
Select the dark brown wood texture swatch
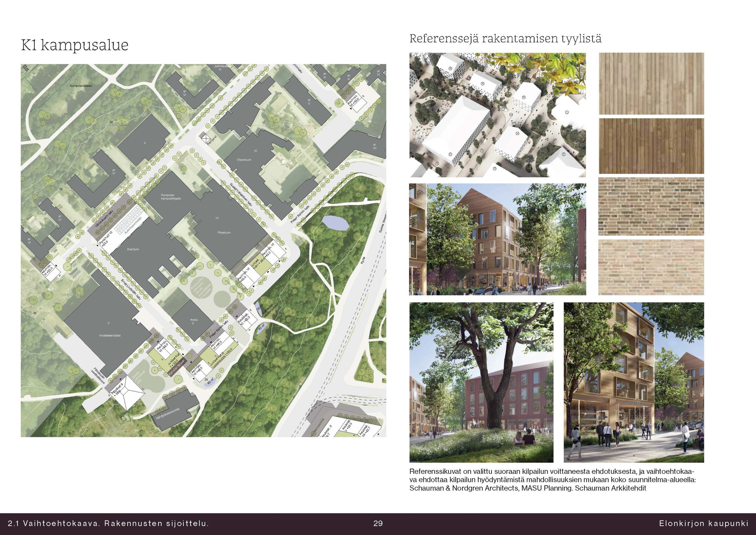[651, 146]
